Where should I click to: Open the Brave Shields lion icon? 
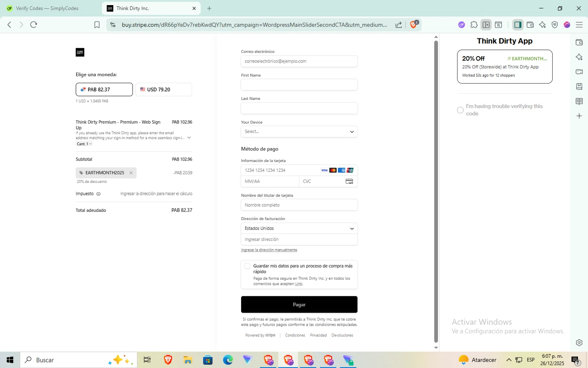tap(414, 24)
